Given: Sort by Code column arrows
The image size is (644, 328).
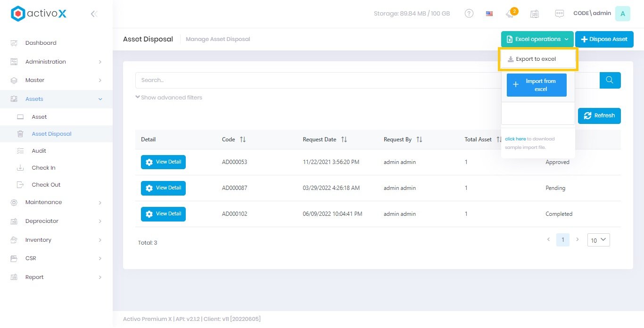Looking at the screenshot, I should [x=243, y=139].
